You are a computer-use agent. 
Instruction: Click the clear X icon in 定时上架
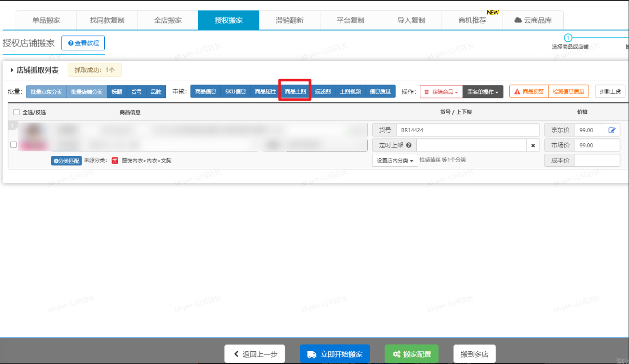click(533, 146)
